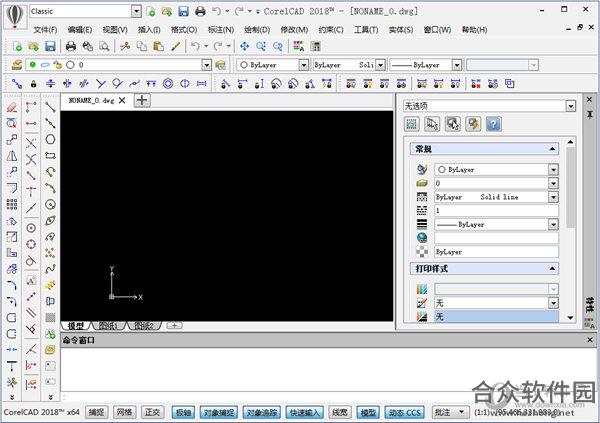Open the 视图(V) menu
This screenshot has width=600, height=423.
pos(115,29)
